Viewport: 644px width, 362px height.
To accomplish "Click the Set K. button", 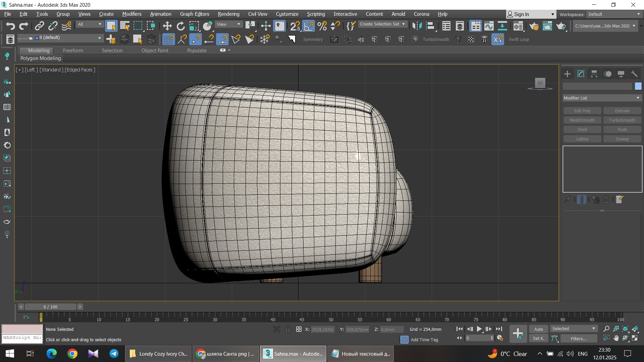I will pos(538,339).
